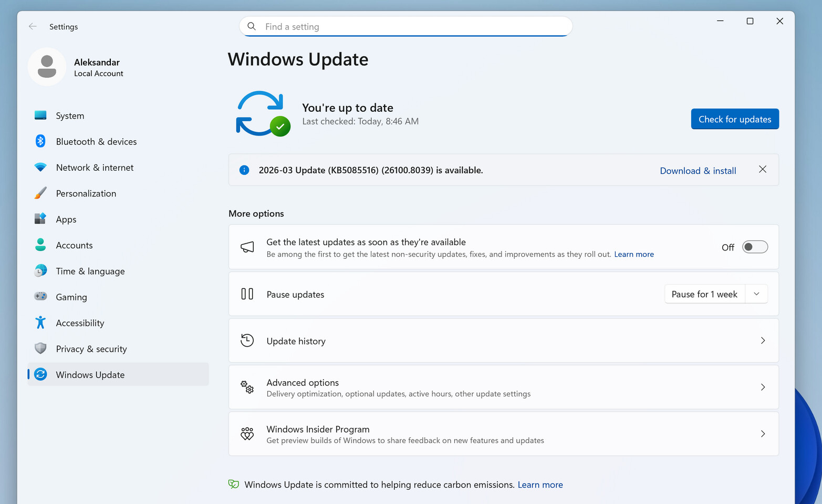Open Network & internet via its Wi-Fi icon
The height and width of the screenshot is (504, 822).
point(40,167)
